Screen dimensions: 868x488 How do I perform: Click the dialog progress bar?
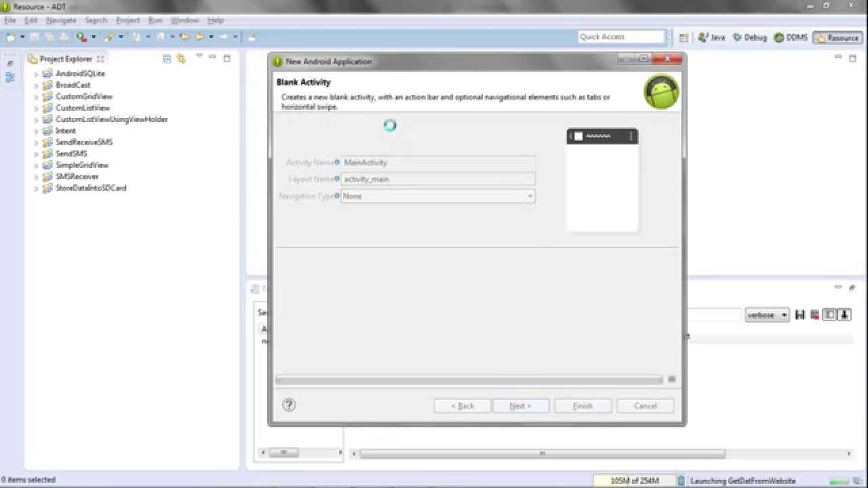(469, 380)
